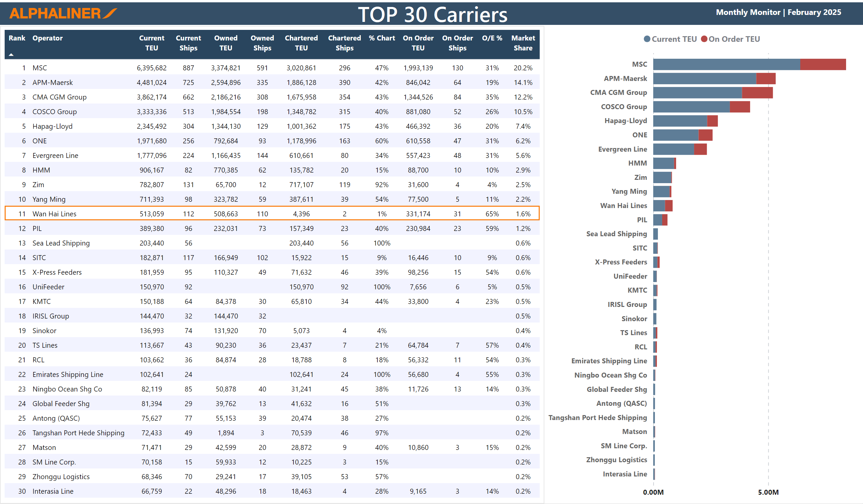
Task: Click the Alphaliner logo
Action: pos(63,13)
